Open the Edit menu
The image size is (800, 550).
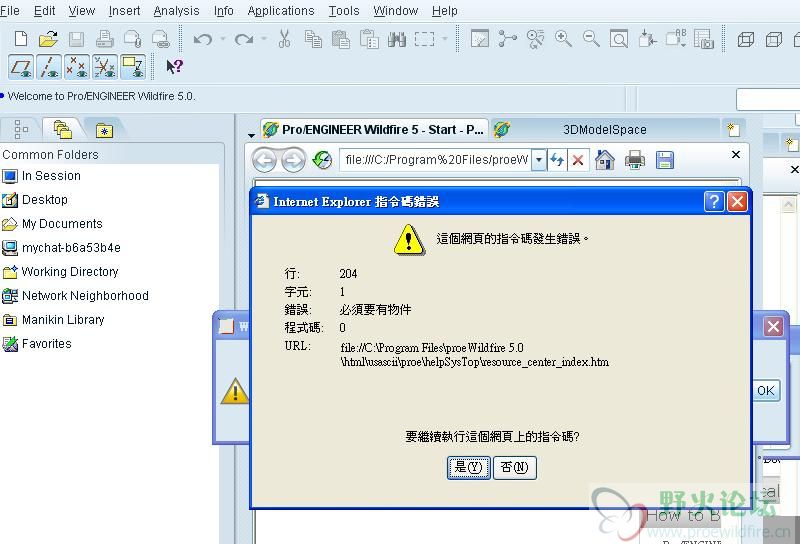(x=44, y=11)
